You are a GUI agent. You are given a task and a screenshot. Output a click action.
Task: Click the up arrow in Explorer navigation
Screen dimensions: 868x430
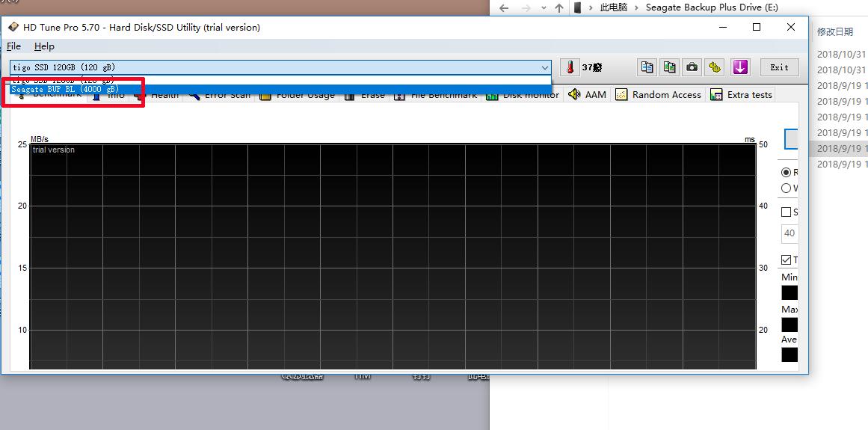tap(559, 7)
